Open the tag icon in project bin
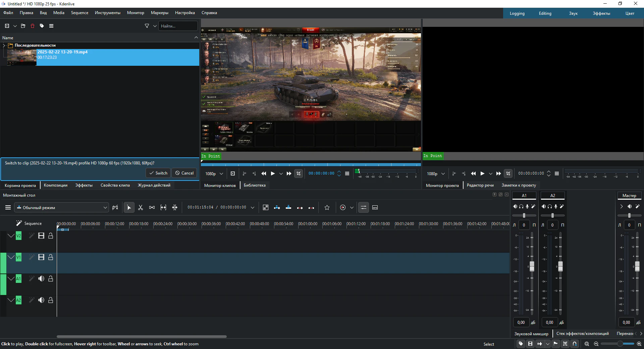This screenshot has width=644, height=349. pos(42,26)
